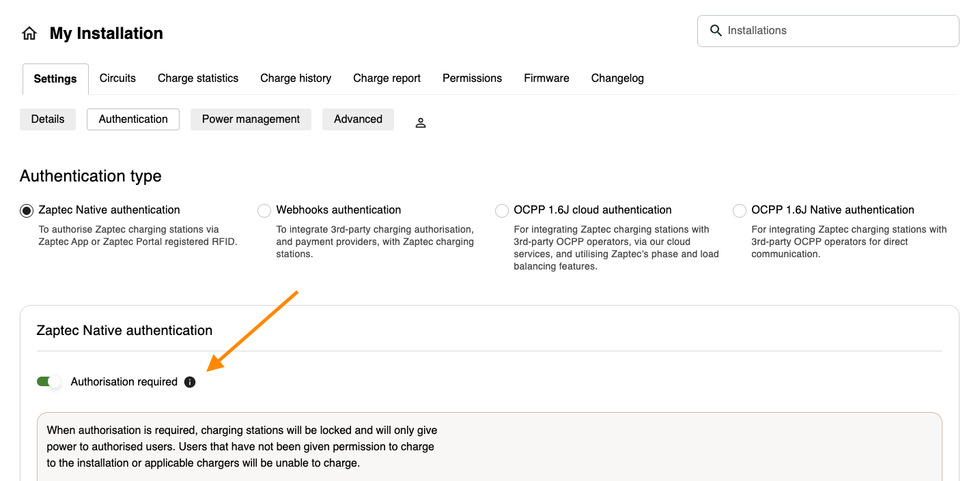Disable the Authorisation required toggle
Viewport: 980px width, 481px height.
[x=48, y=381]
